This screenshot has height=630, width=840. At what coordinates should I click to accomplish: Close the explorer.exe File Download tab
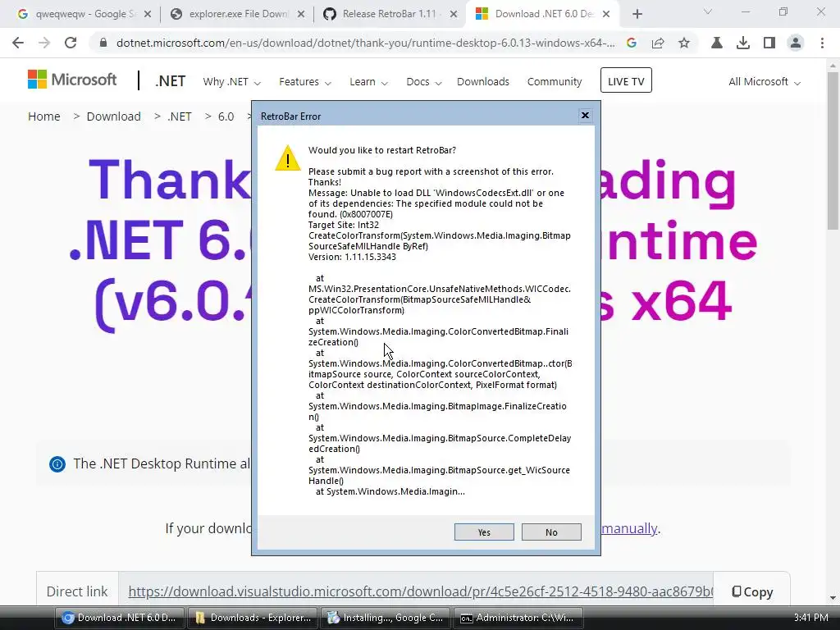click(x=301, y=14)
